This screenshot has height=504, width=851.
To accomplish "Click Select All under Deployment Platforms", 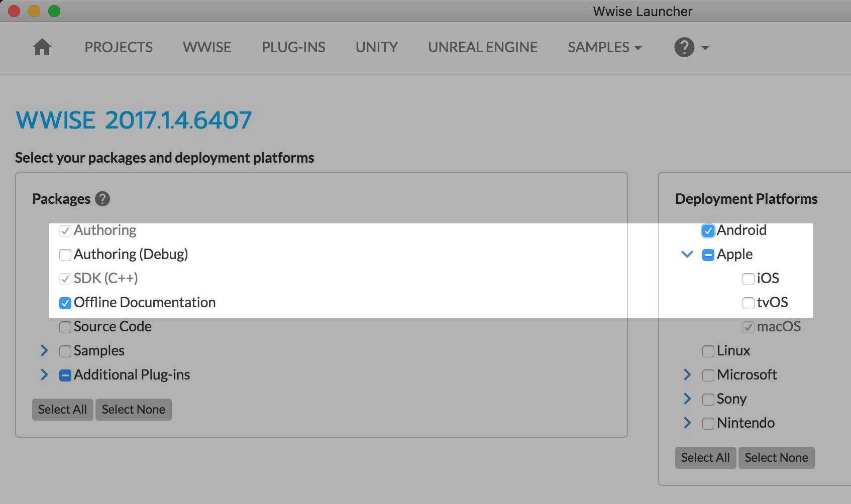I will click(x=705, y=458).
